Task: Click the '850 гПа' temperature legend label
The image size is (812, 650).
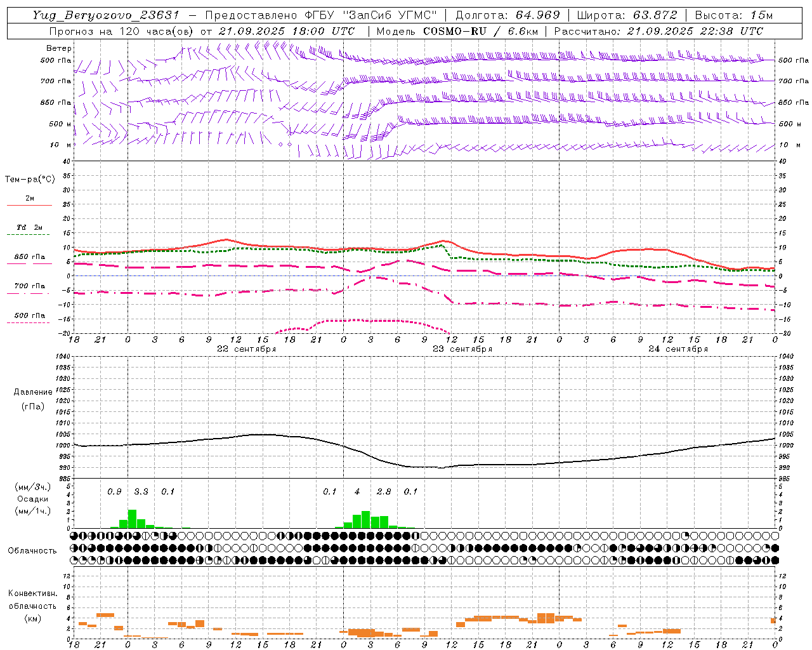Action: click(x=29, y=257)
